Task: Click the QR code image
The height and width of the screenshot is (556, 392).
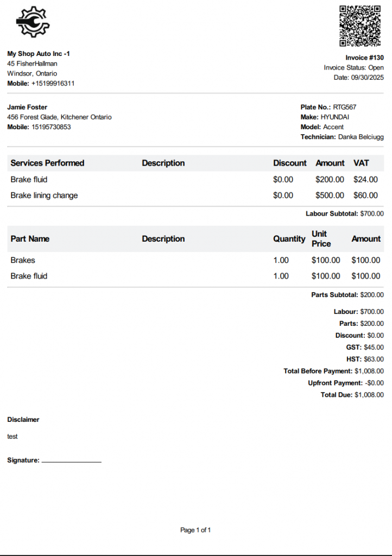Action: click(360, 26)
